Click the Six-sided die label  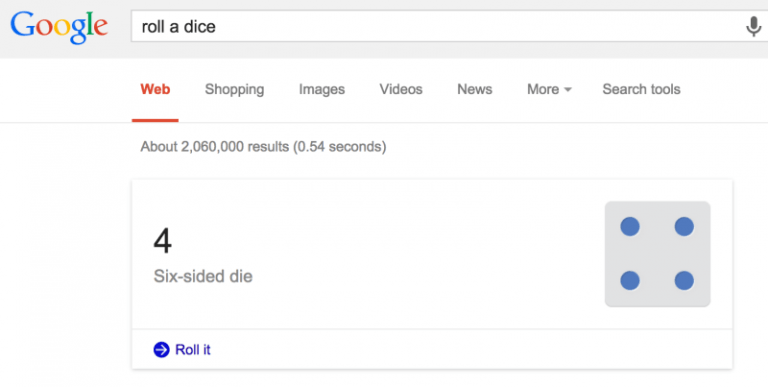coord(203,276)
